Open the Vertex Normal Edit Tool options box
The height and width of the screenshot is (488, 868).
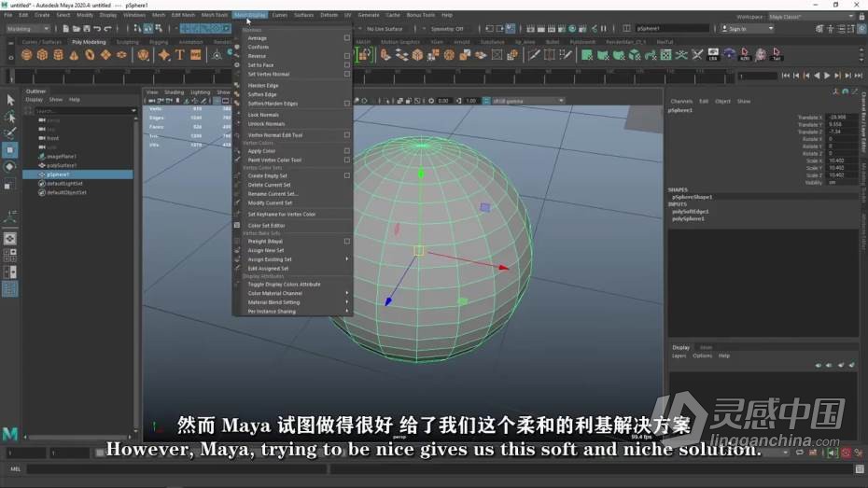click(347, 135)
